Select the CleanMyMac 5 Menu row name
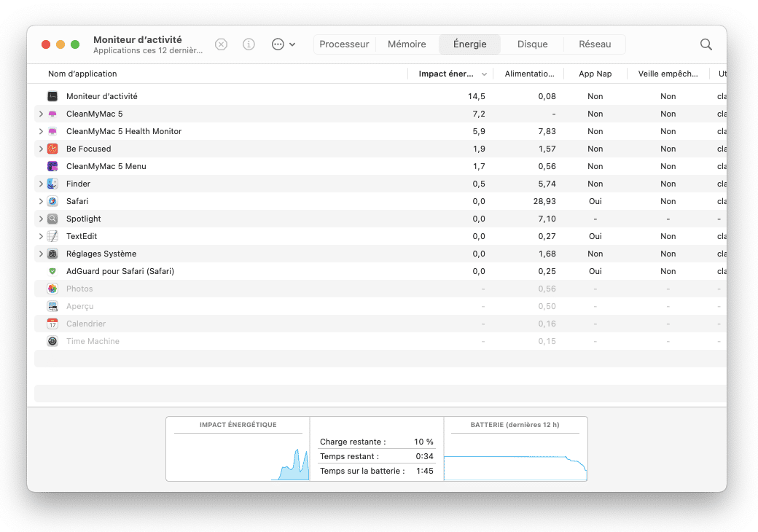Image resolution: width=758 pixels, height=532 pixels. tap(106, 166)
